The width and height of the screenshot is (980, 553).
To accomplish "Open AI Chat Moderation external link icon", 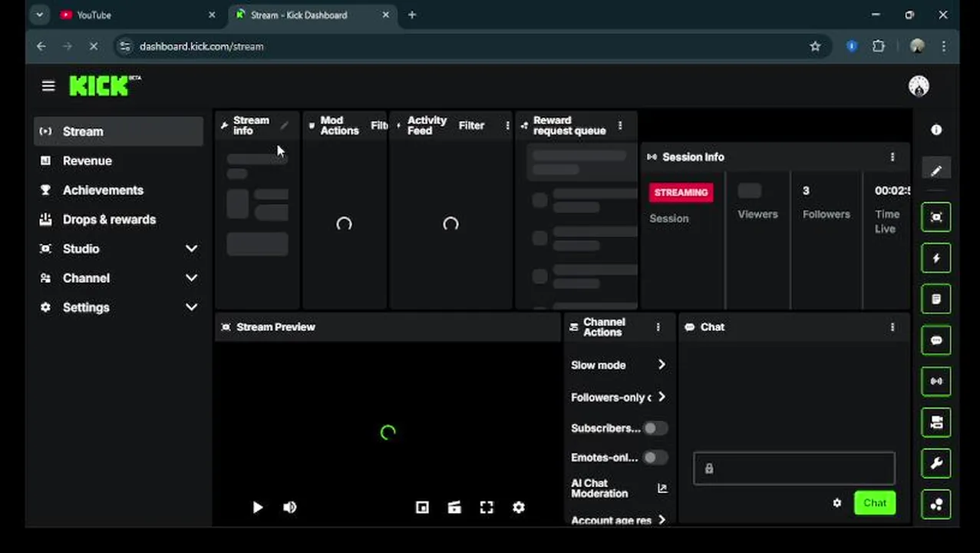I will [662, 488].
